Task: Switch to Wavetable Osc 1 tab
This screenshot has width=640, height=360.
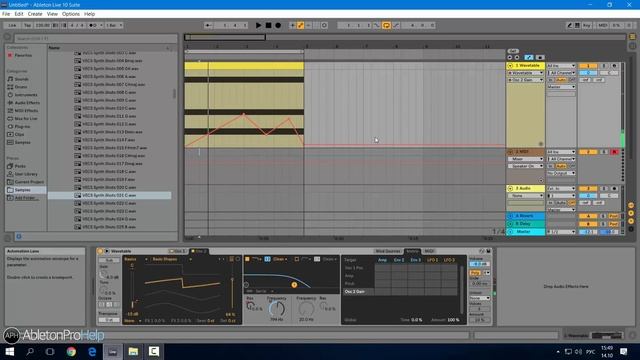Action: 177,251
